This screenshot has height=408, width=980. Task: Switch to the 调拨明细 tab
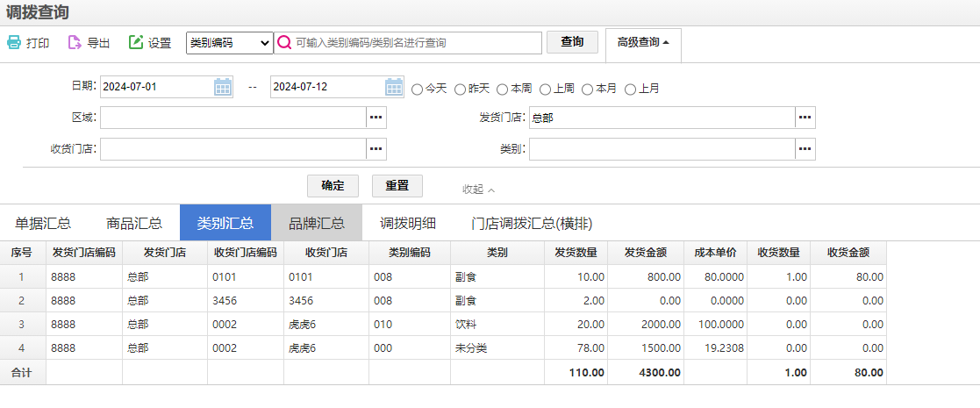[408, 223]
